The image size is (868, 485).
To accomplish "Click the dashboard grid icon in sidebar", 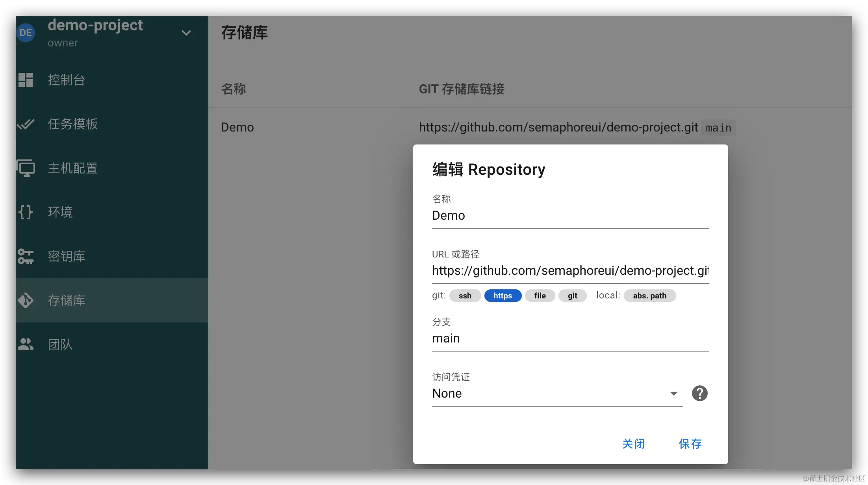I will tap(26, 80).
